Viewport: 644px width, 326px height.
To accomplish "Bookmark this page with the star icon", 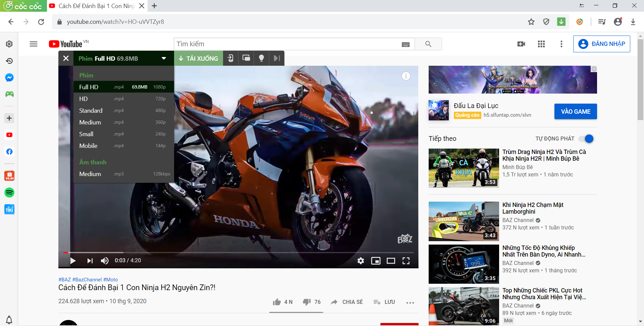I will click(531, 22).
